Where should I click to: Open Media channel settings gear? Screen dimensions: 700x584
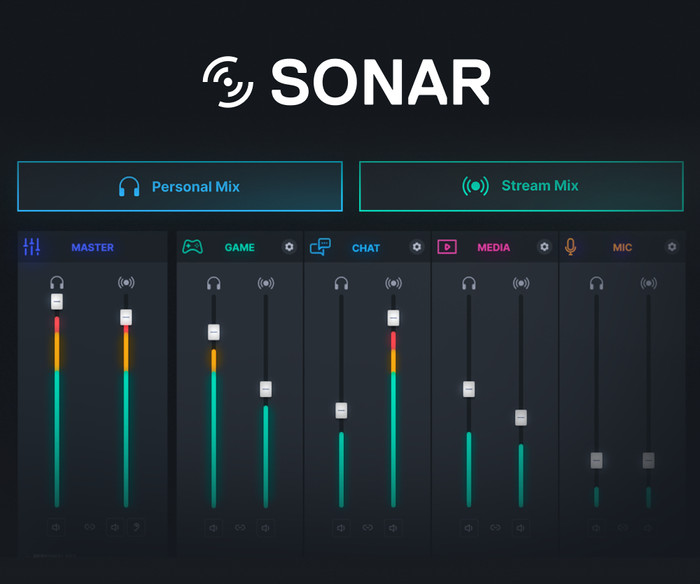point(544,247)
